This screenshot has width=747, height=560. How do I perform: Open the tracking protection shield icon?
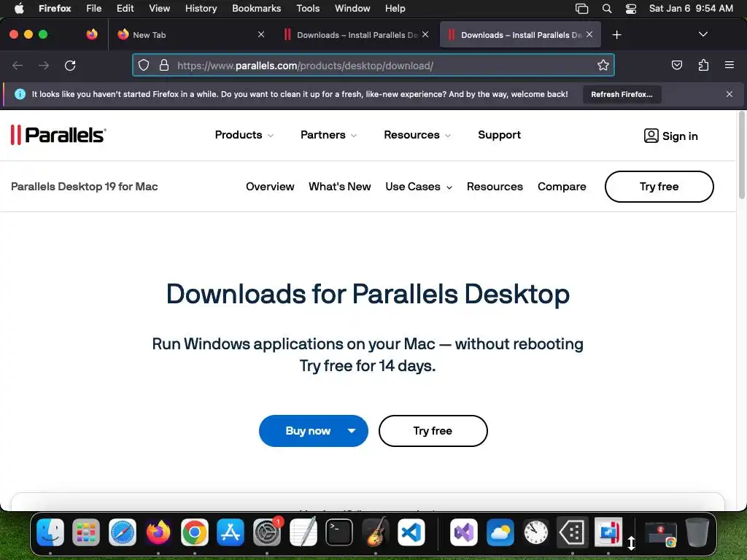144,65
